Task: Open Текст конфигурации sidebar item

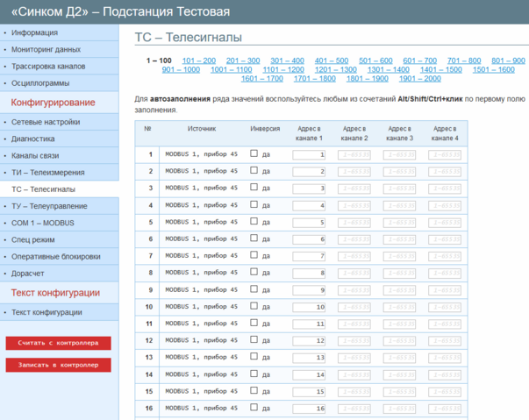Action: 46,312
